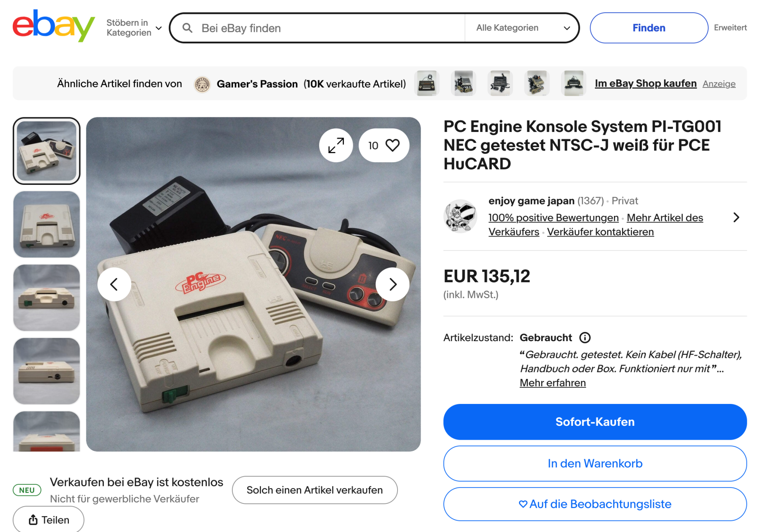Click the Teilen share button
Viewport: 764px width, 532px height.
coord(49,520)
